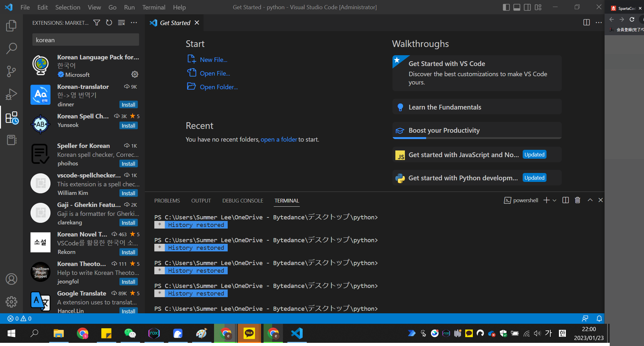Open the Search view in activity bar
This screenshot has width=644, height=346.
[11, 49]
